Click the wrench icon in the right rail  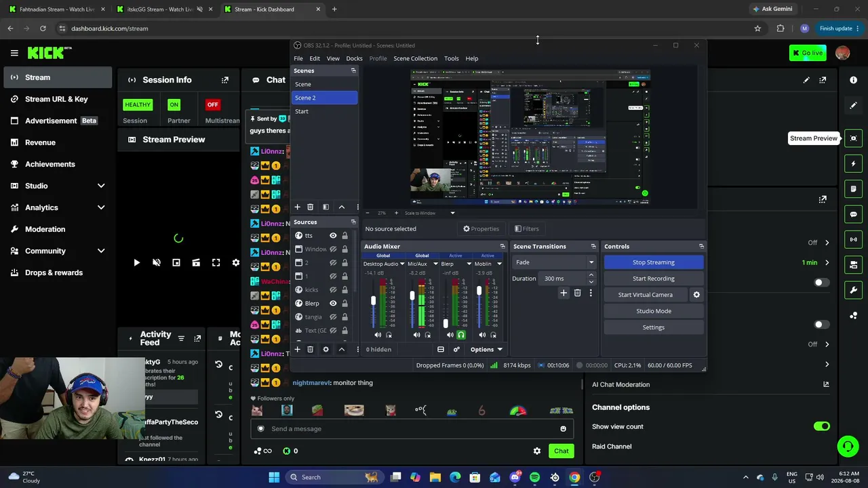[x=854, y=290]
